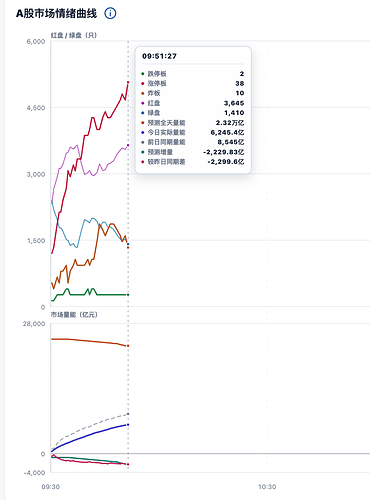The height and width of the screenshot is (500, 370).
Task: Click the orange 炸板 legend dot in tooltip
Action: [x=143, y=93]
